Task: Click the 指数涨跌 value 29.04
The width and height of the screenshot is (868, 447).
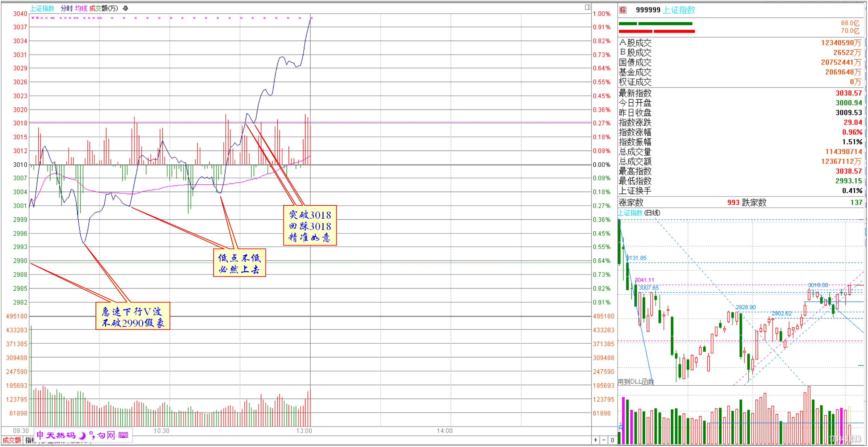Action: click(x=853, y=122)
